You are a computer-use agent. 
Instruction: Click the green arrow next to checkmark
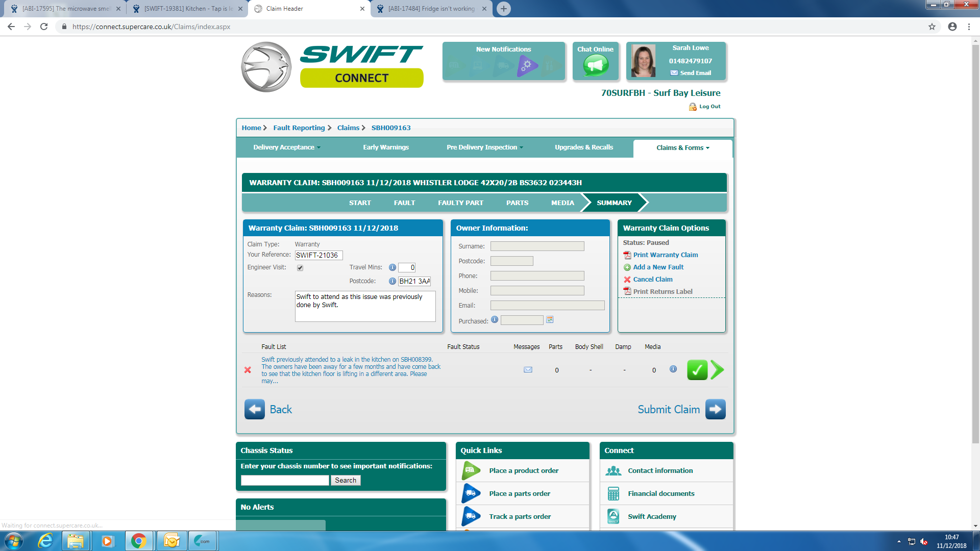tap(717, 370)
